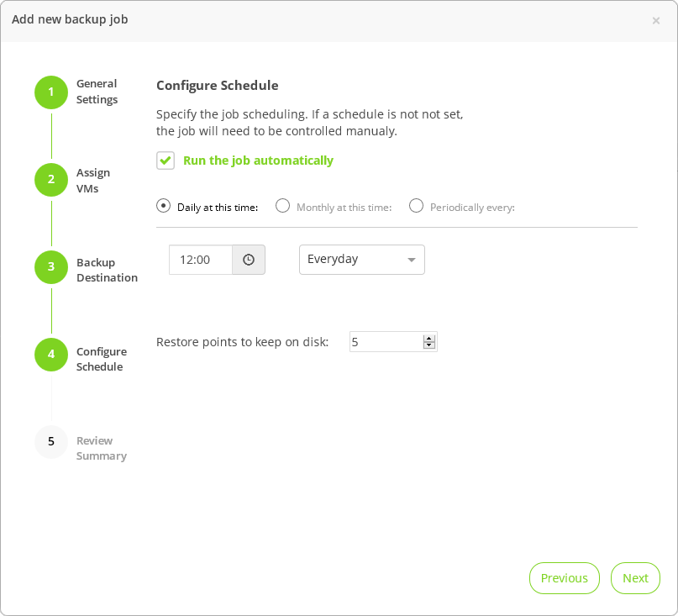Click step 5 circle icon
The image size is (678, 616).
click(x=51, y=442)
